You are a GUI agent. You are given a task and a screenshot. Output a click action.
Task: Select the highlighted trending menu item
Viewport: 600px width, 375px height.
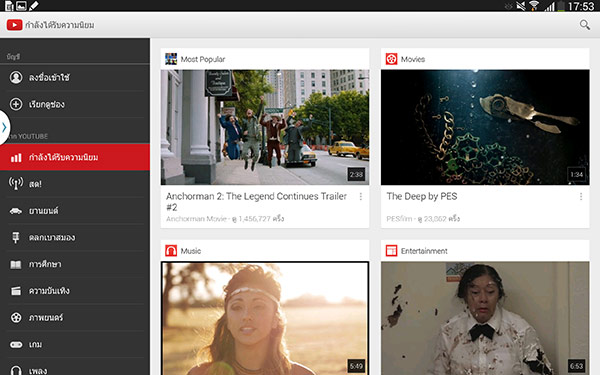[75, 157]
